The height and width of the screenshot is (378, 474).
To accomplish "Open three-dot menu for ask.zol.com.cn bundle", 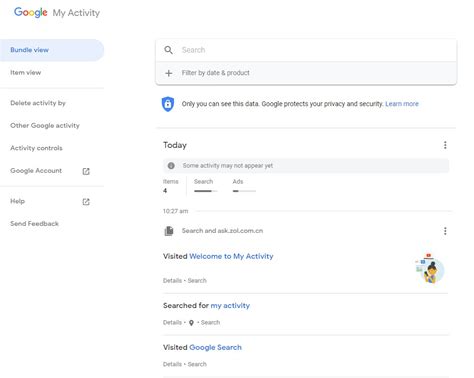I will [x=445, y=231].
